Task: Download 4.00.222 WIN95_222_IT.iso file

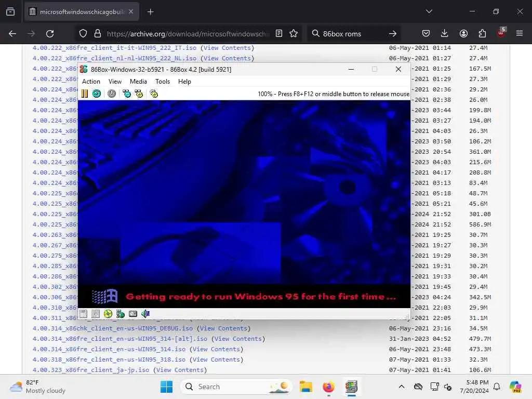Action: tap(114, 48)
